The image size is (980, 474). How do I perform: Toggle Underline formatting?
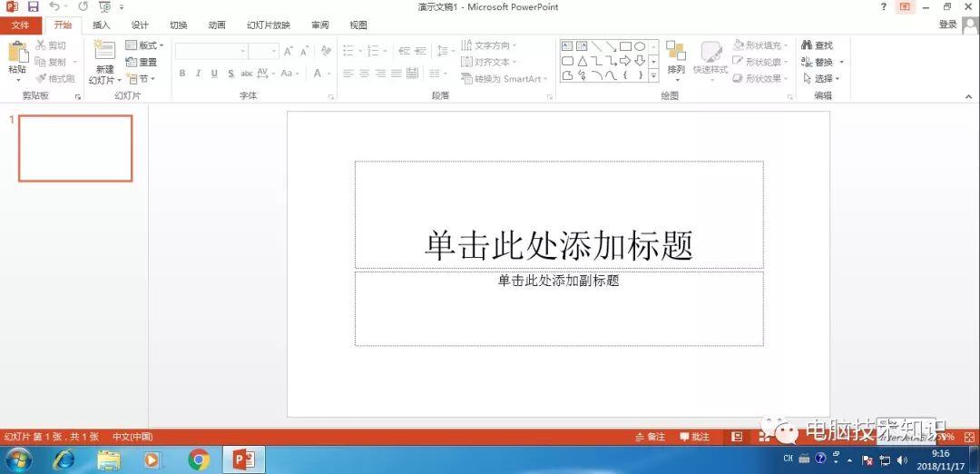pos(214,74)
